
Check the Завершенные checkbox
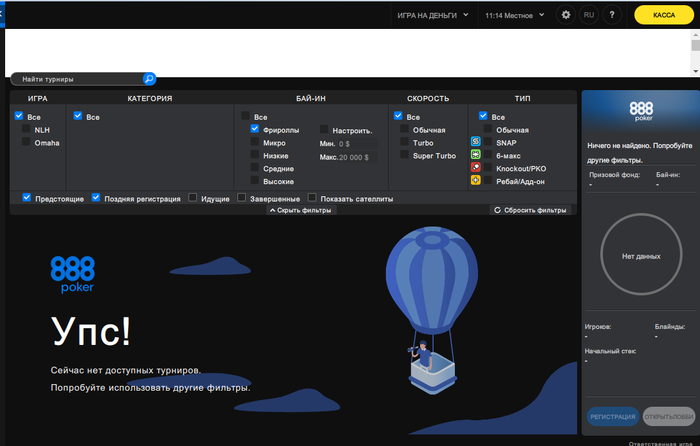[x=242, y=197]
